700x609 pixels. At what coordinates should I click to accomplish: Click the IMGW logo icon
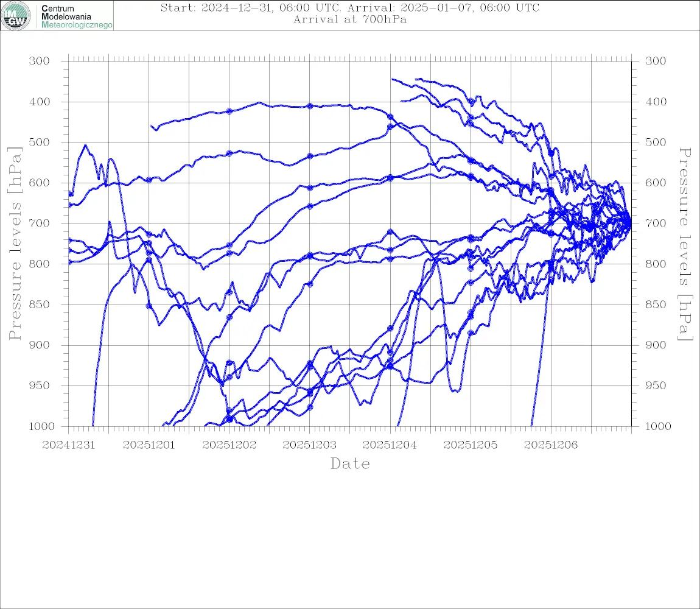(x=16, y=16)
